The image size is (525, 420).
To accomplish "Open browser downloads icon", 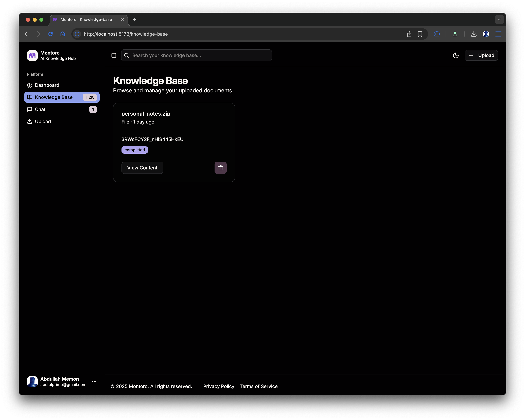I will [x=474, y=34].
